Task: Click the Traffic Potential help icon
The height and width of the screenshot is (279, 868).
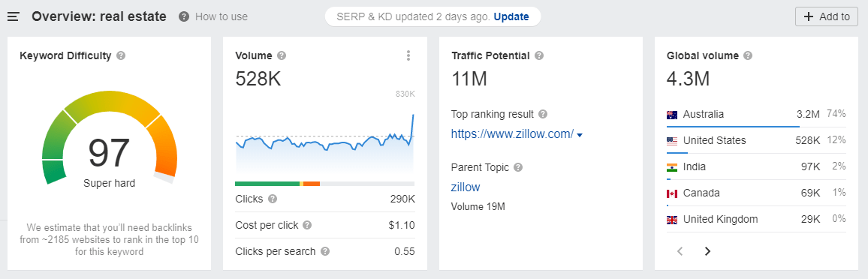Action: tap(539, 55)
